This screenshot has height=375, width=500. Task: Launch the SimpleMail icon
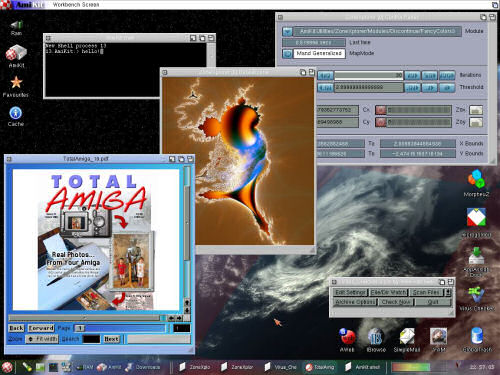click(407, 337)
